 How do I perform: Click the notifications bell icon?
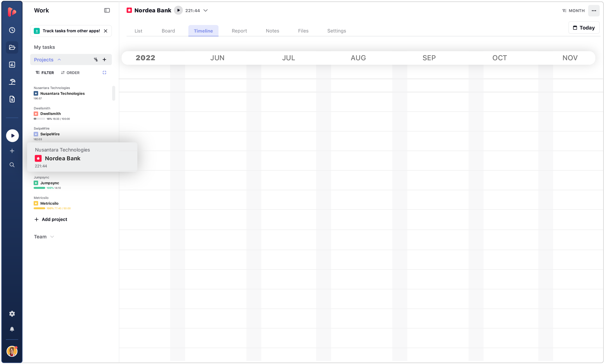[12, 329]
